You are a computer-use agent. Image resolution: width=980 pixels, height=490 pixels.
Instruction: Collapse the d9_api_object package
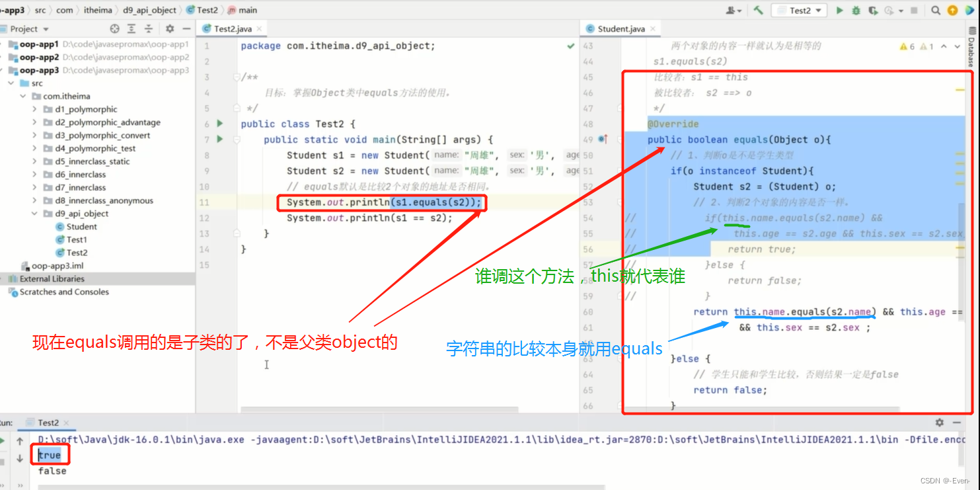[x=34, y=214]
